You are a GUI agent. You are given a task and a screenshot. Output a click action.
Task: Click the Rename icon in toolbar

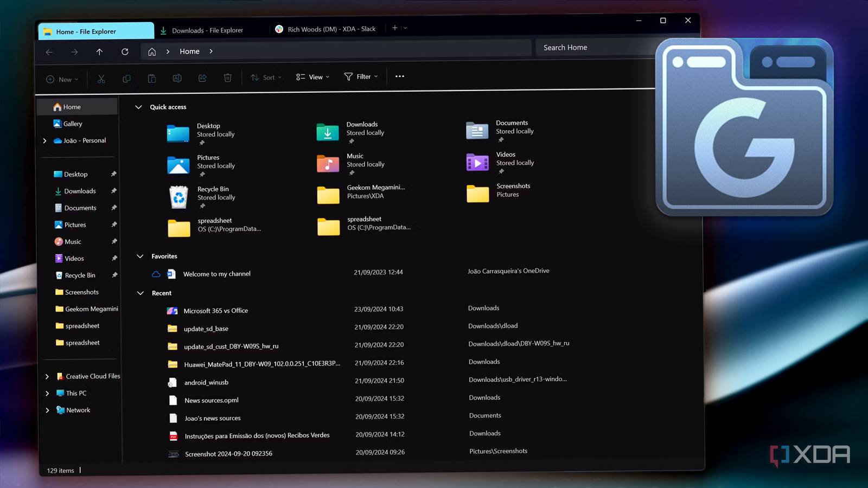click(x=177, y=78)
